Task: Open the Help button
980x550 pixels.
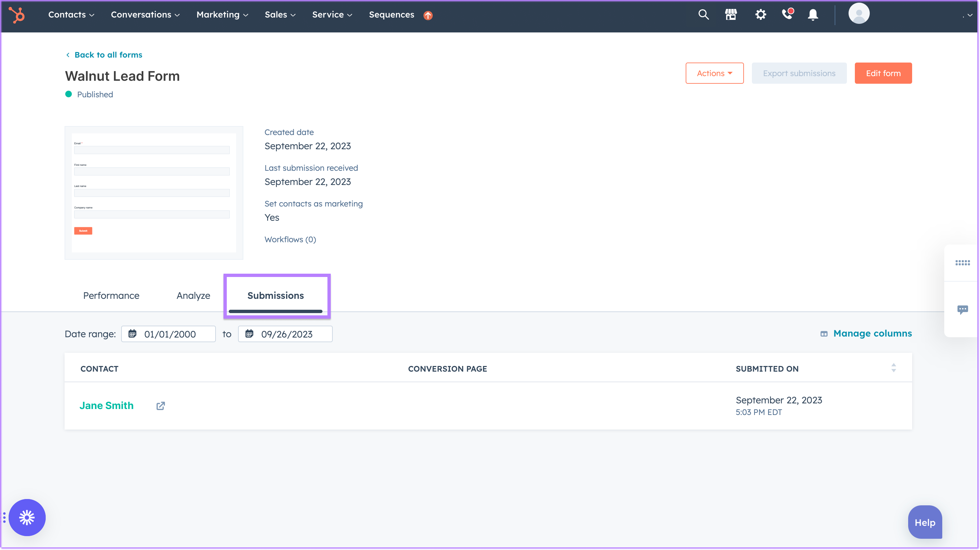Action: [925, 522]
